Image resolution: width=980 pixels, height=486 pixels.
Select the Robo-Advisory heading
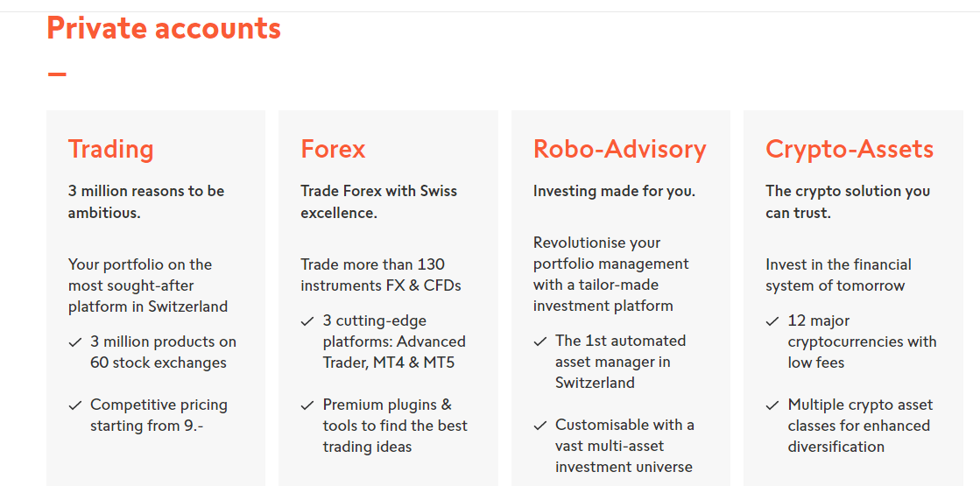point(619,149)
